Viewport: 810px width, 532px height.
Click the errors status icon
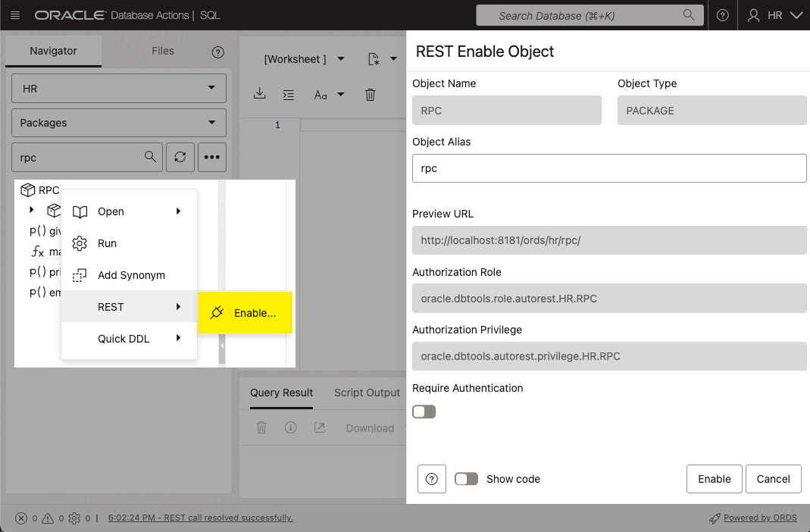tap(21, 518)
